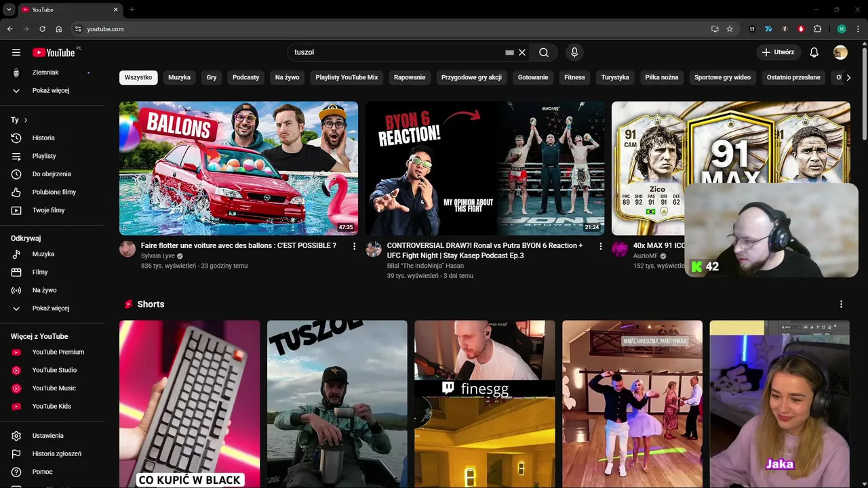Open the Bilal "The IndoNinja" Hasan channel

point(425,266)
